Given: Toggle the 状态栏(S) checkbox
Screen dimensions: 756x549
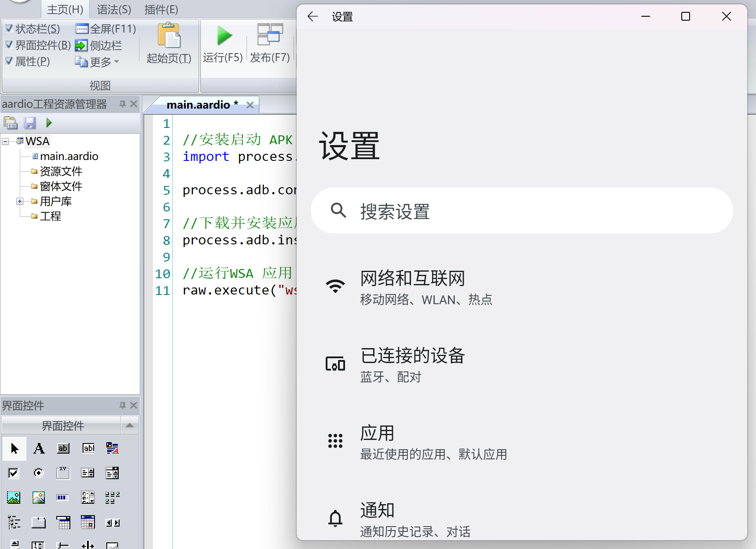Looking at the screenshot, I should (x=9, y=29).
